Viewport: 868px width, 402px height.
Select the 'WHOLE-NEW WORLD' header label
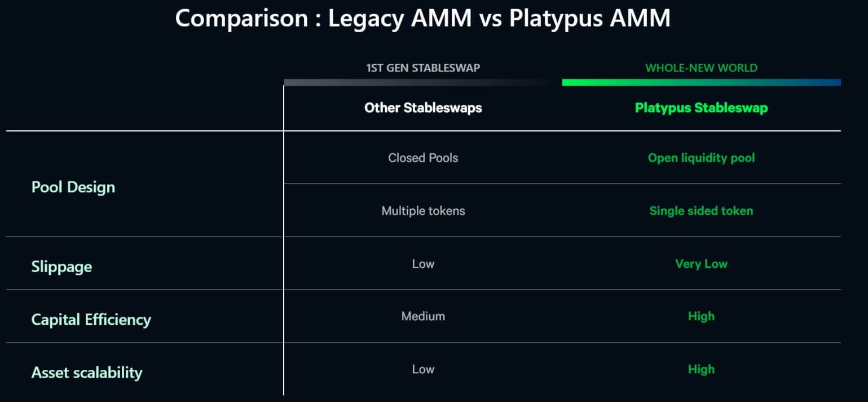(701, 68)
